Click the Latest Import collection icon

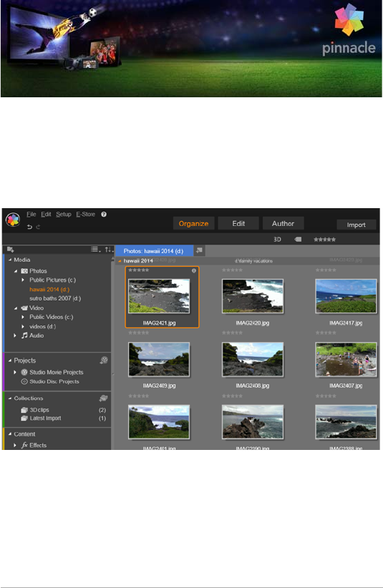(x=24, y=418)
